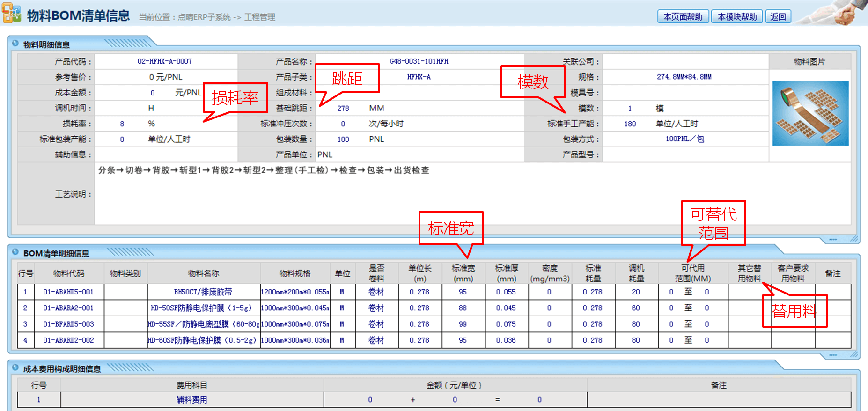Viewport: 868px width, 411px height.
Task: Open the 辅料费用 cost item
Action: [x=191, y=400]
